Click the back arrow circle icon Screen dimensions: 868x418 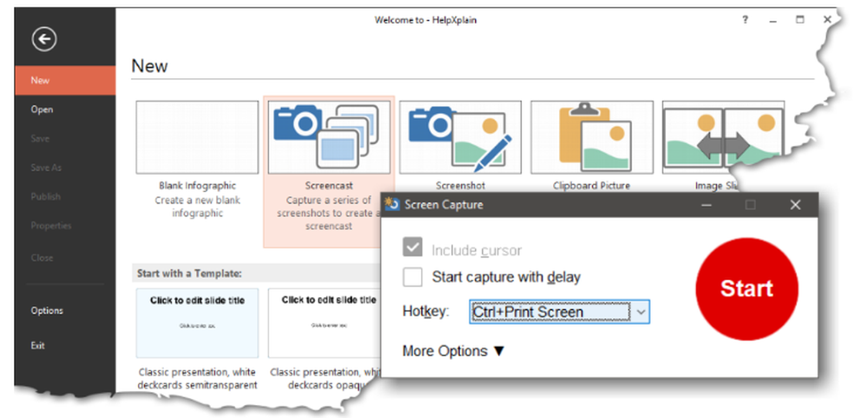click(x=43, y=39)
